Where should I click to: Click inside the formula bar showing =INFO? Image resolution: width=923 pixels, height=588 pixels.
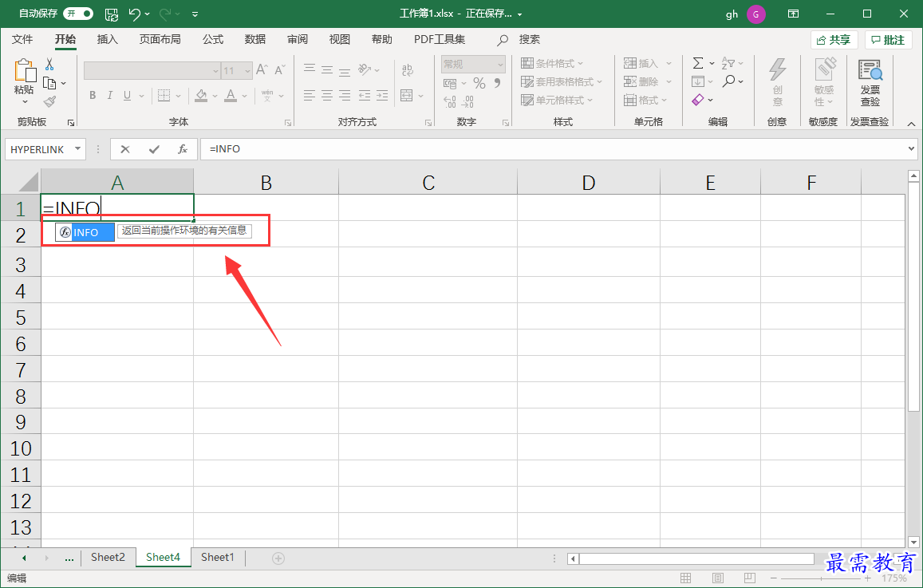[x=554, y=149]
